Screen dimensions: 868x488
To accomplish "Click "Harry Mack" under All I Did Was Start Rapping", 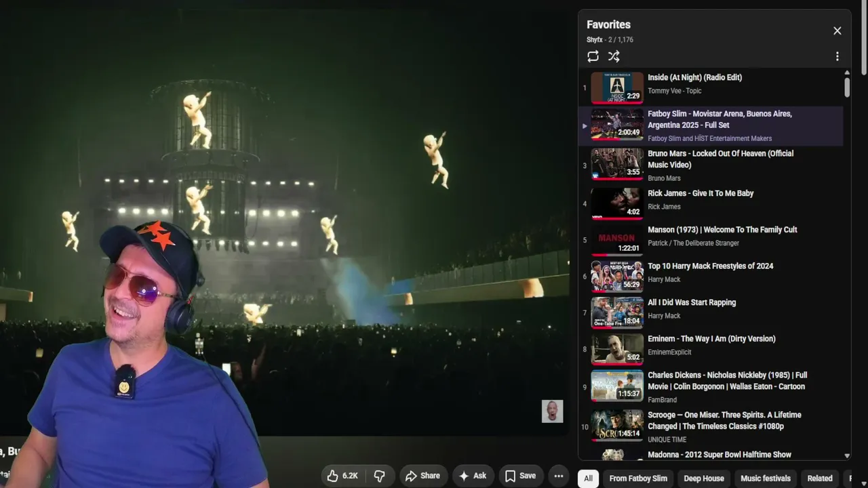I will [664, 316].
